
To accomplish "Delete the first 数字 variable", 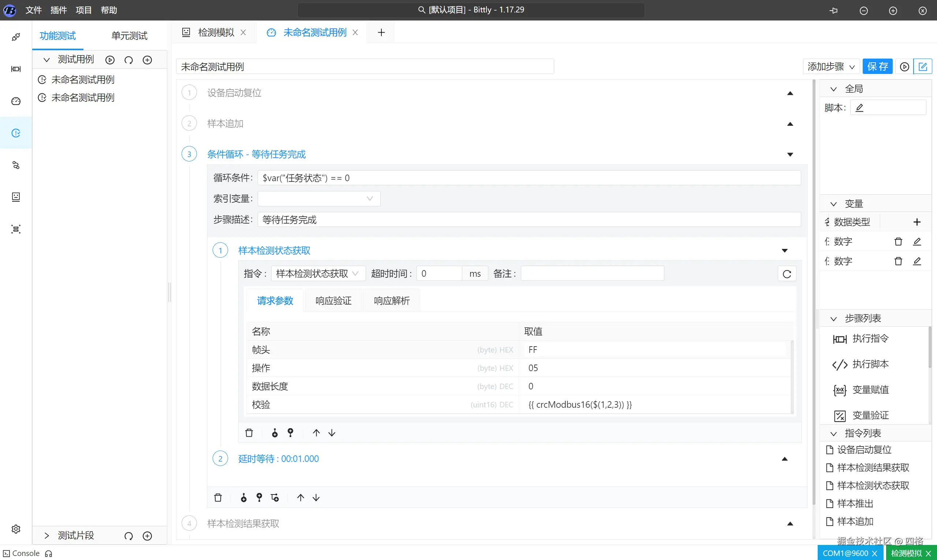I will click(898, 242).
